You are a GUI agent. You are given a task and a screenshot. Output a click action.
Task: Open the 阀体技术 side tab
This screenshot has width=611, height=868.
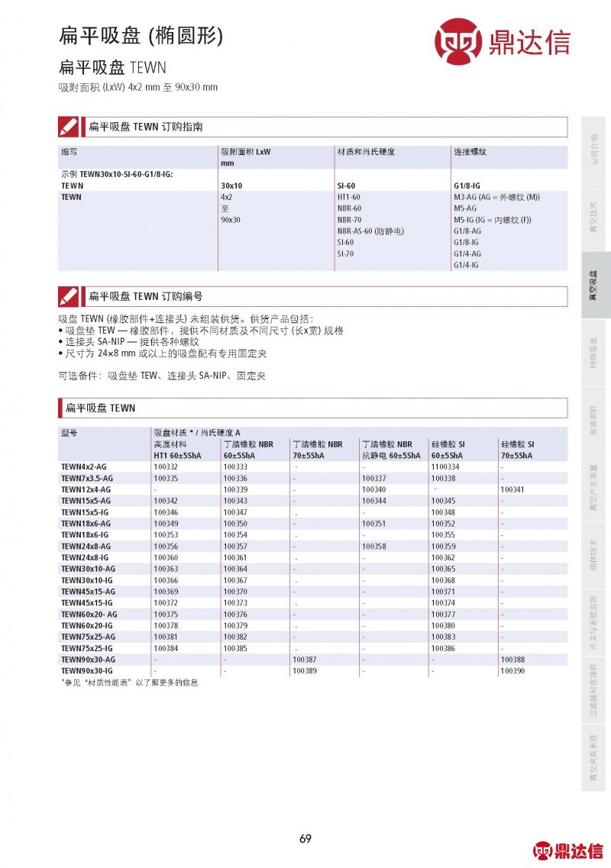[593, 555]
